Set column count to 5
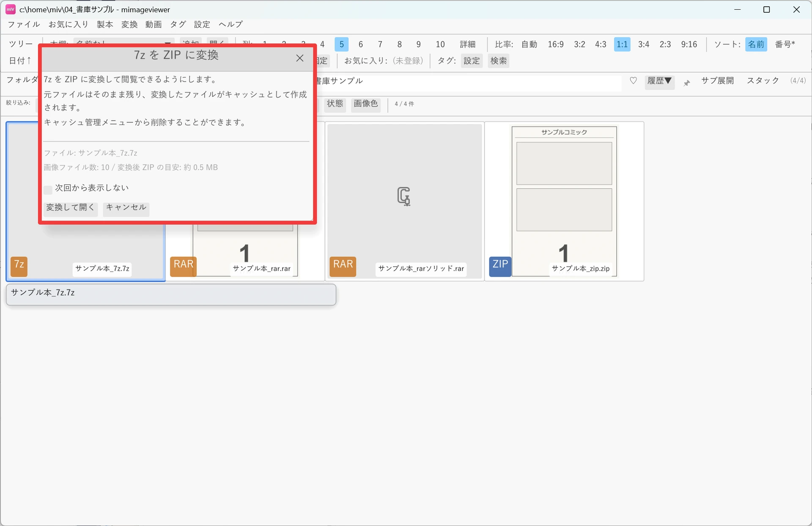Screen dimensions: 812x526 341,44
